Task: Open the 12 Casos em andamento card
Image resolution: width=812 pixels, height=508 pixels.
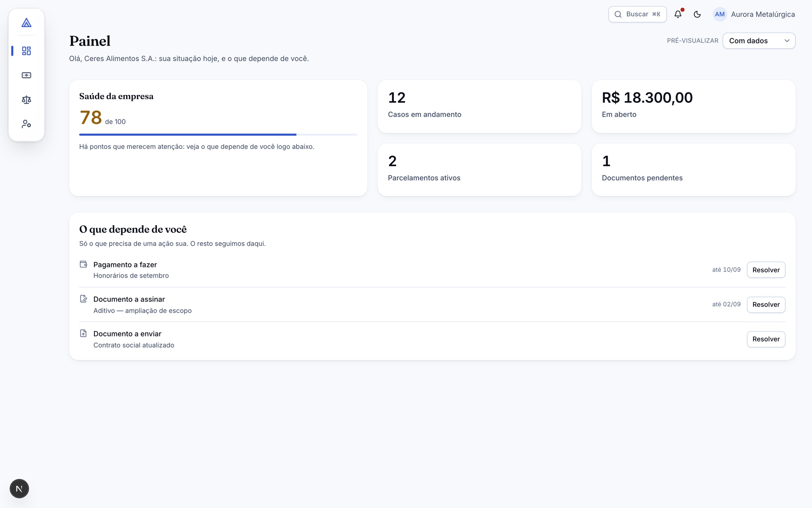Action: [x=479, y=106]
